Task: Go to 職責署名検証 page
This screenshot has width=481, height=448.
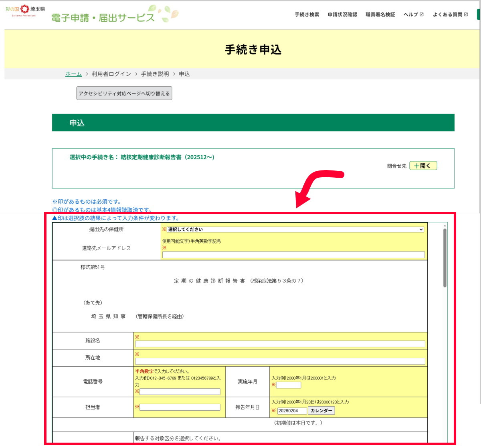Action: pyautogui.click(x=380, y=15)
